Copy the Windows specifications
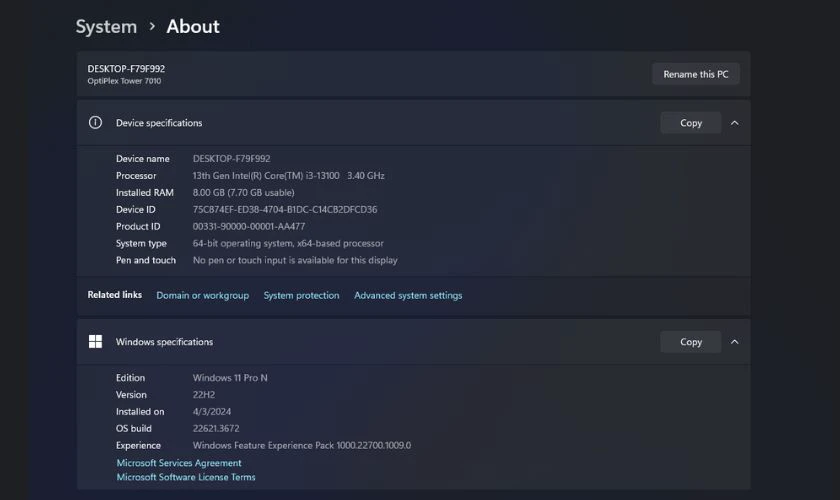 (691, 341)
